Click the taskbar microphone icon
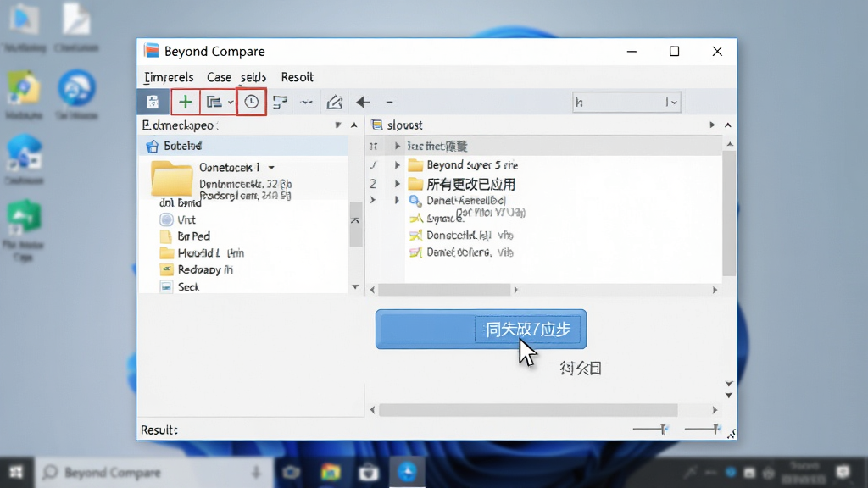 pos(256,473)
